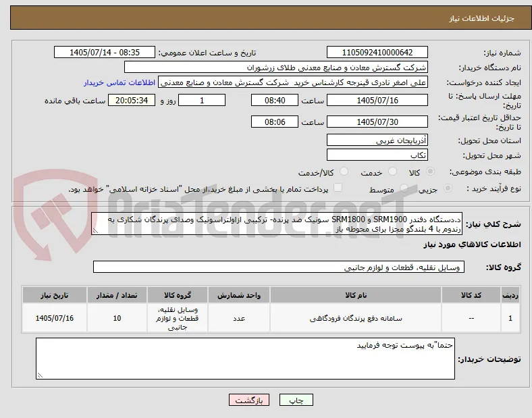Click the گروه کالا column header
This screenshot has width=532, height=418.
tap(178, 295)
